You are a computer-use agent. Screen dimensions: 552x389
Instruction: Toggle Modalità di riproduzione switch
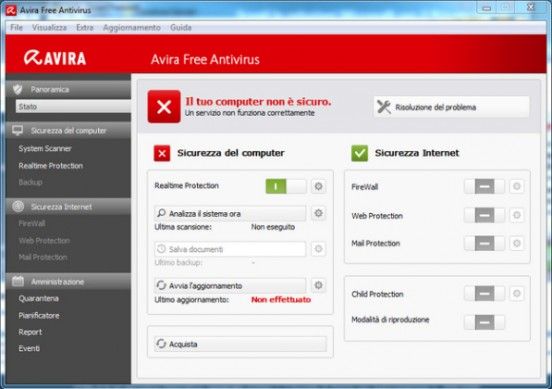coord(484,322)
